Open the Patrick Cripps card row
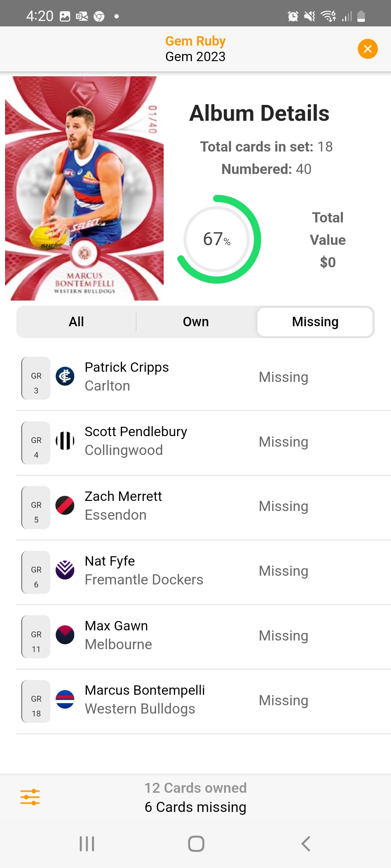Screen dimensions: 391x868 (203, 378)
